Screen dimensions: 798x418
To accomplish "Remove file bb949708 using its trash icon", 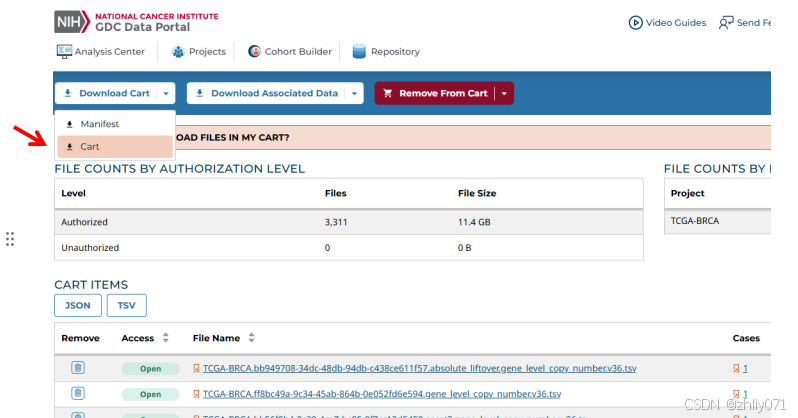I will tap(77, 368).
